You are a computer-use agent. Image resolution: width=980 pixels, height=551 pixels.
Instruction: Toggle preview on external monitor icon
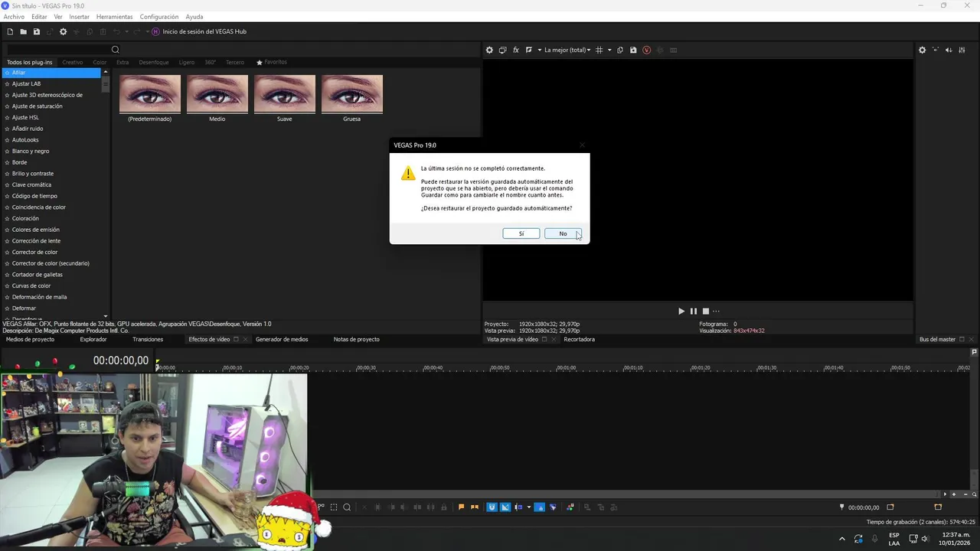pyautogui.click(x=502, y=50)
